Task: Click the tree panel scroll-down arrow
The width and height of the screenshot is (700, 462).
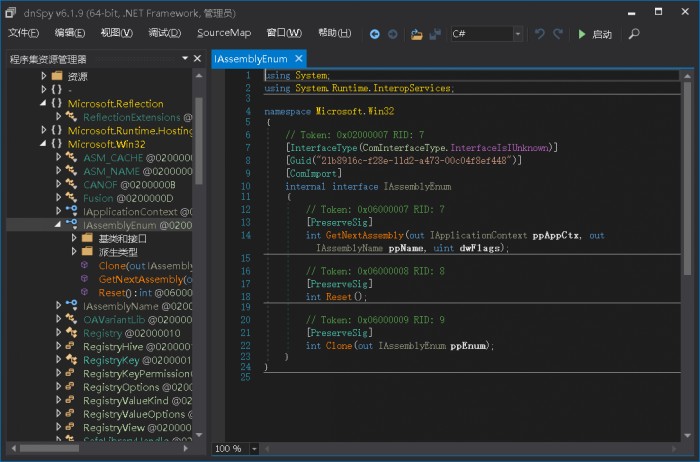Action: pos(199,435)
